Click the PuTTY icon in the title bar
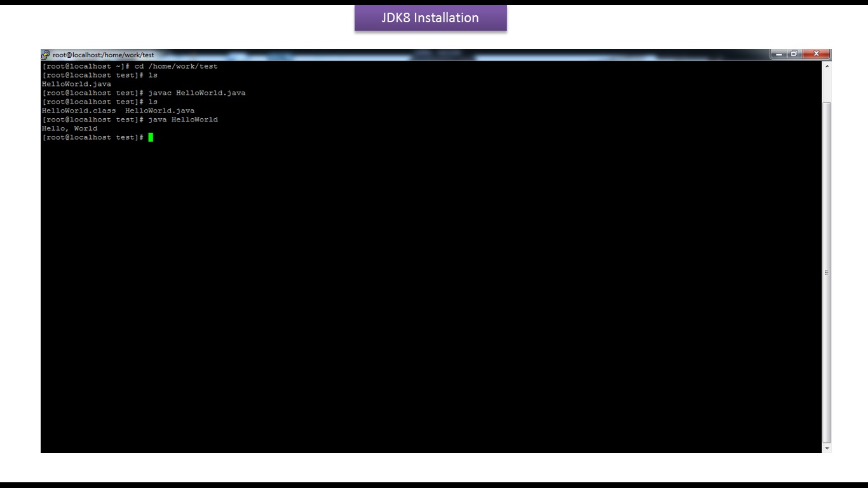 tap(46, 55)
